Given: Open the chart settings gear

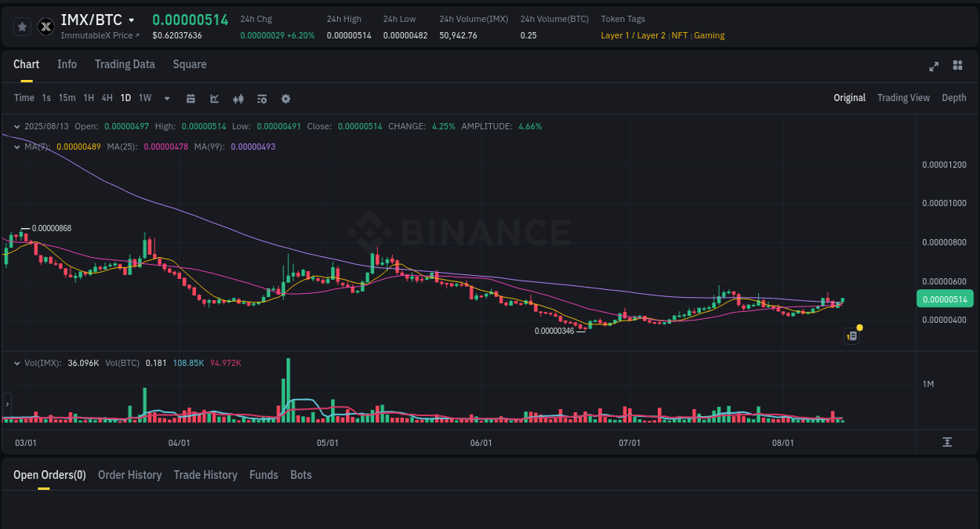Looking at the screenshot, I should (x=285, y=98).
